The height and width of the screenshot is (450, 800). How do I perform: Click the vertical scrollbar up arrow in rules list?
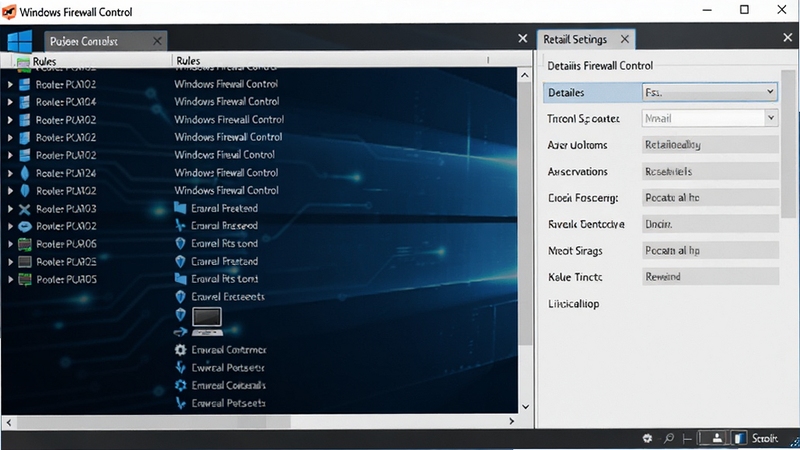click(525, 76)
